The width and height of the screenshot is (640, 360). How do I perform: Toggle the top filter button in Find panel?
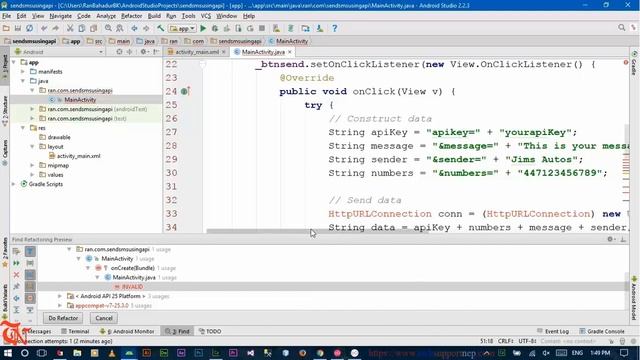click(x=30, y=251)
